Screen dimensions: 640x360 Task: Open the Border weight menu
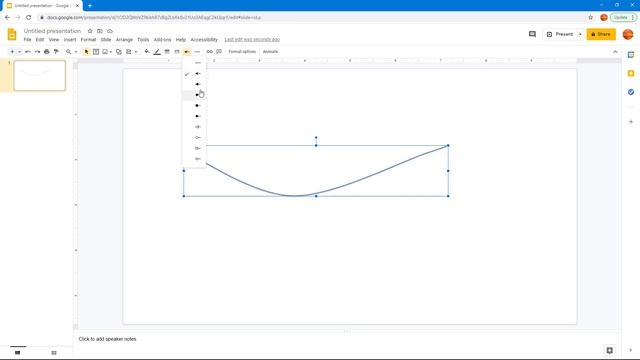point(167,52)
